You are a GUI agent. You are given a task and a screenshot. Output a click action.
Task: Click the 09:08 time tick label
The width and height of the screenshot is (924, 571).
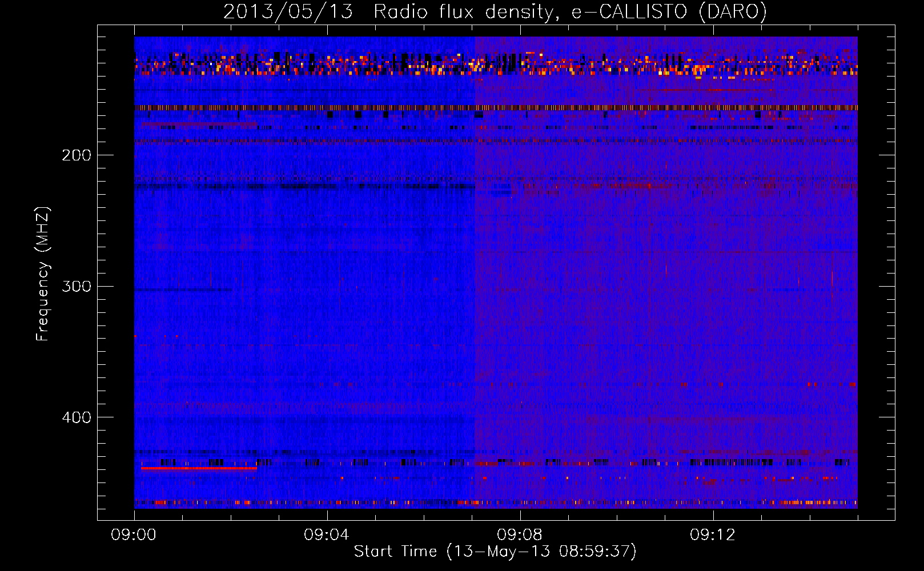(520, 535)
